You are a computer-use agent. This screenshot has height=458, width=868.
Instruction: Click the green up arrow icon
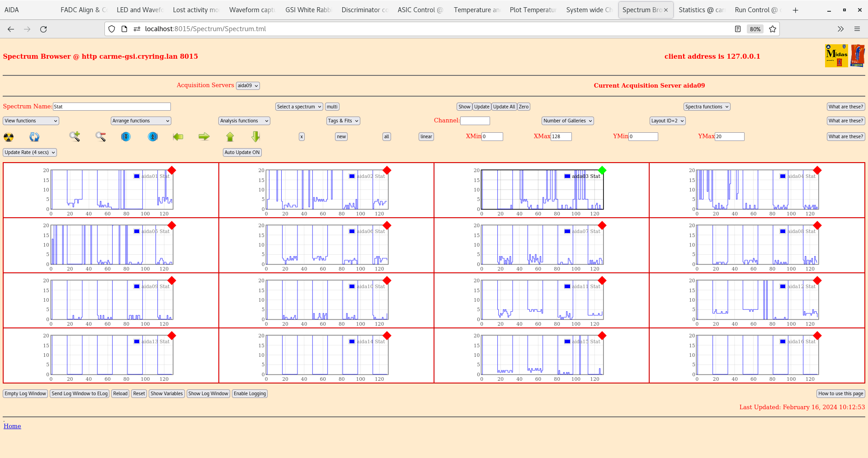pos(230,136)
